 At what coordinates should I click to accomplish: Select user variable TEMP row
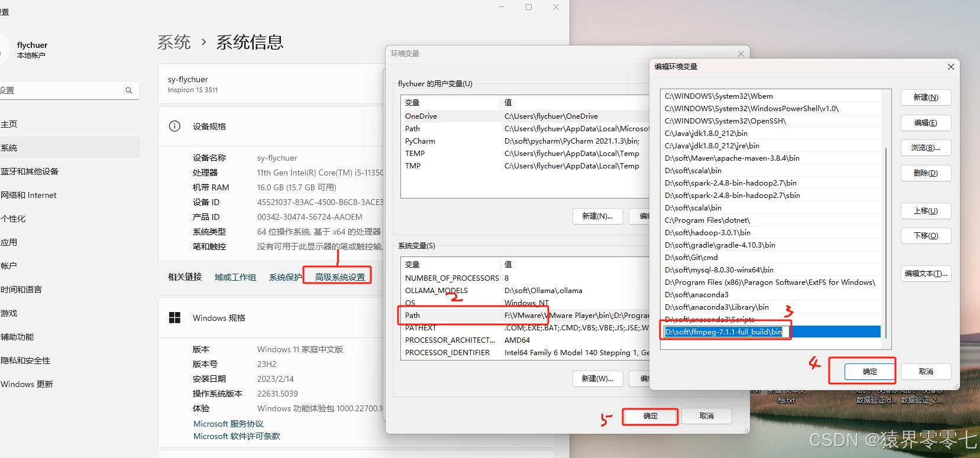click(525, 154)
